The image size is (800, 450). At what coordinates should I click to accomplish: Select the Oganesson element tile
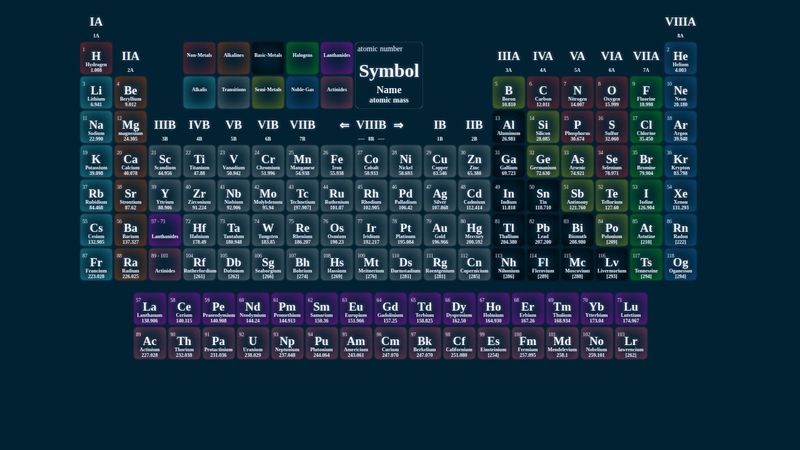[x=680, y=265]
